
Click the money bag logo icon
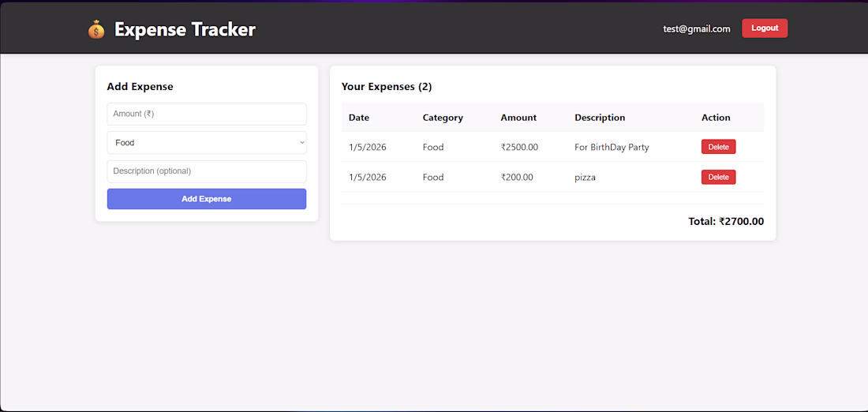[x=96, y=30]
